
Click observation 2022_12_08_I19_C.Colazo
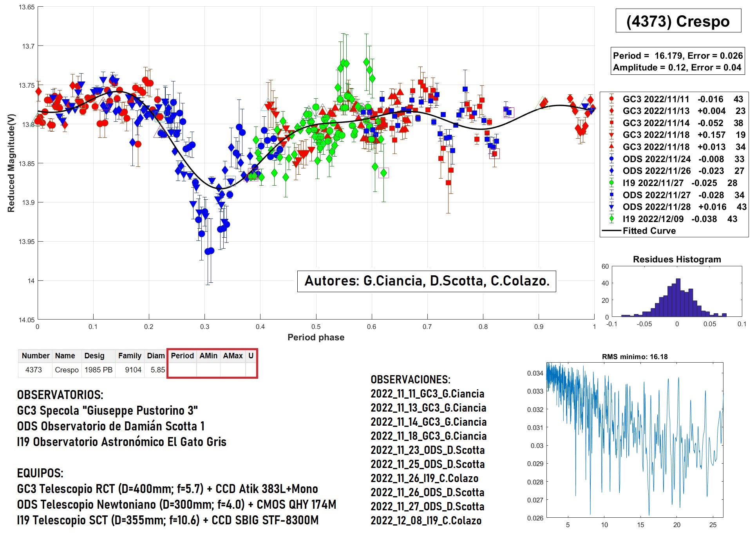coord(426,520)
